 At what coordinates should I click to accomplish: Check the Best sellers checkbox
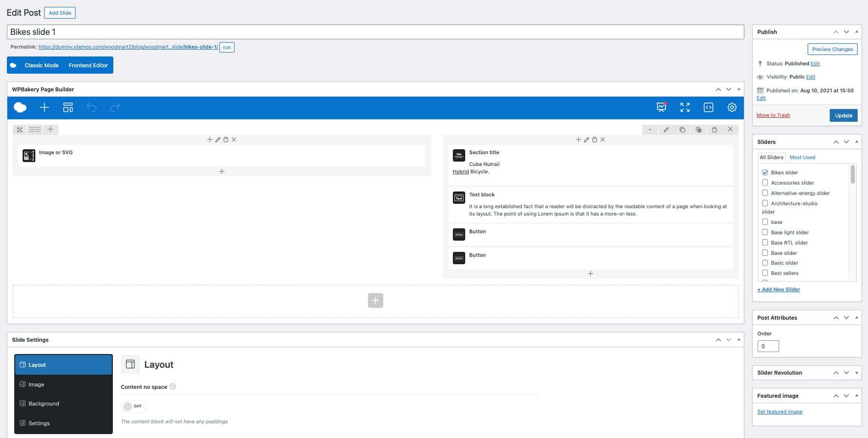point(765,273)
